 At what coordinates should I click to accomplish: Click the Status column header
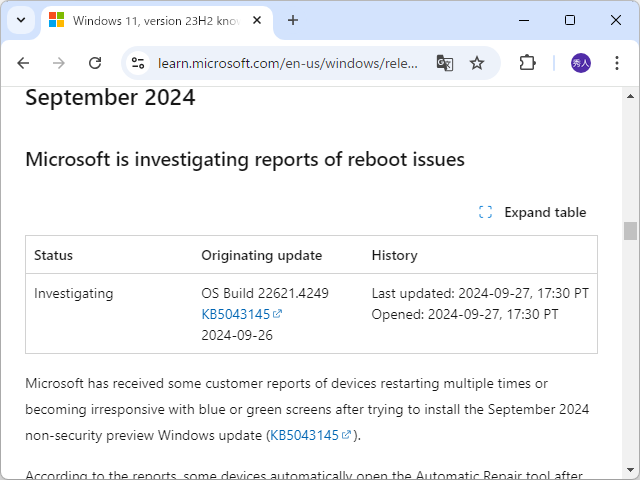click(53, 255)
